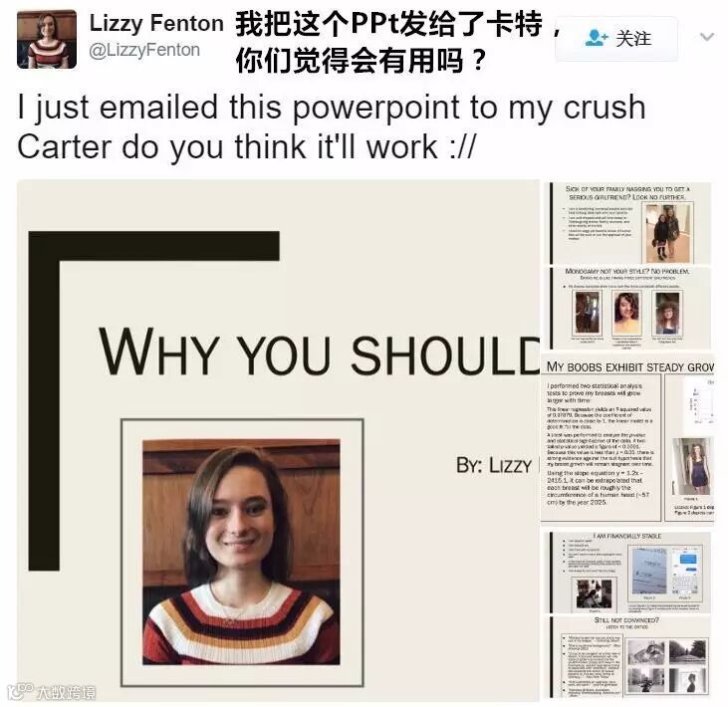Screen dimensions: 728x707
Task: Click the tweet text about emailing powerpoint
Action: (x=331, y=126)
